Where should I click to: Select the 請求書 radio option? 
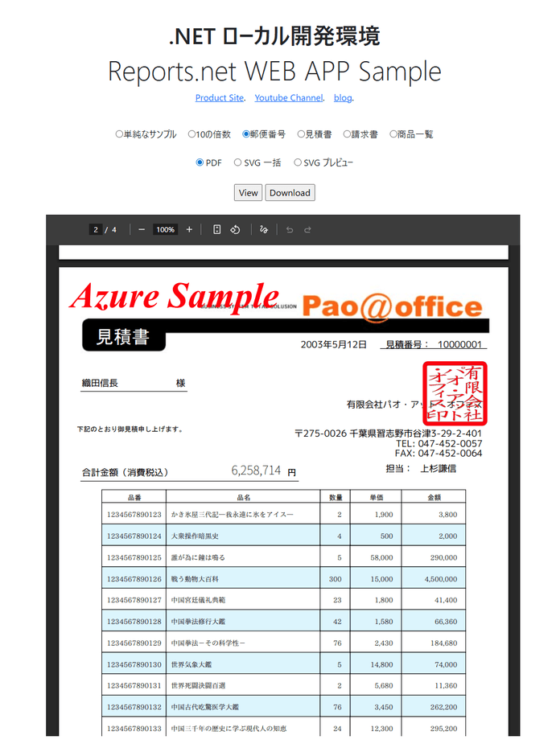point(347,134)
